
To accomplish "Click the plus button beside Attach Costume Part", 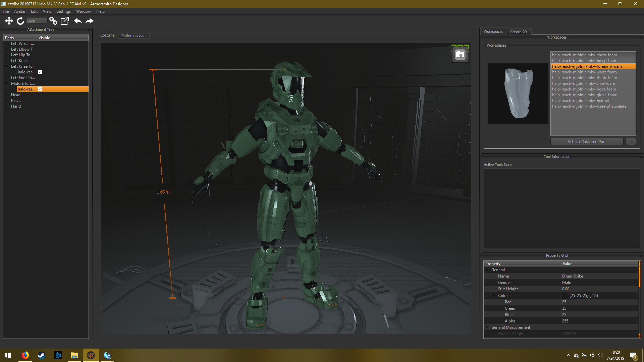I will coord(631,142).
